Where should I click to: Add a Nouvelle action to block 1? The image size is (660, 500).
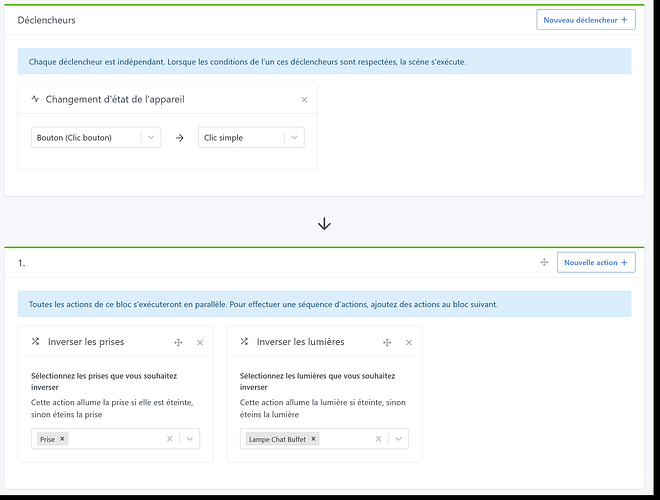coord(596,262)
